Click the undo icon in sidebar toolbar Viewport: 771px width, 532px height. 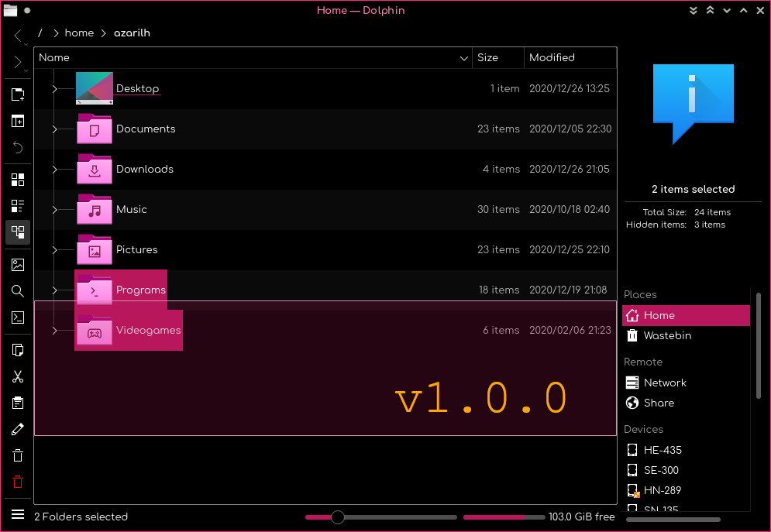coord(18,147)
